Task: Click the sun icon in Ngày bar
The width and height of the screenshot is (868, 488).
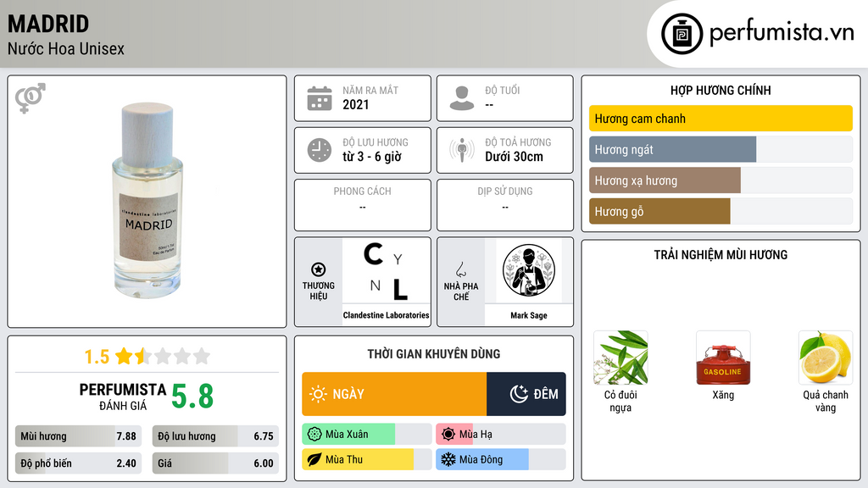Action: pos(318,394)
